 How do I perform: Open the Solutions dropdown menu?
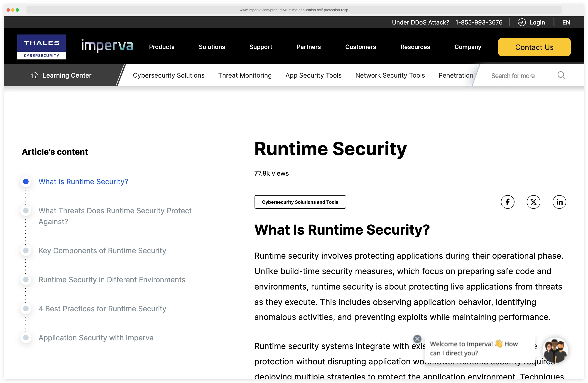212,47
